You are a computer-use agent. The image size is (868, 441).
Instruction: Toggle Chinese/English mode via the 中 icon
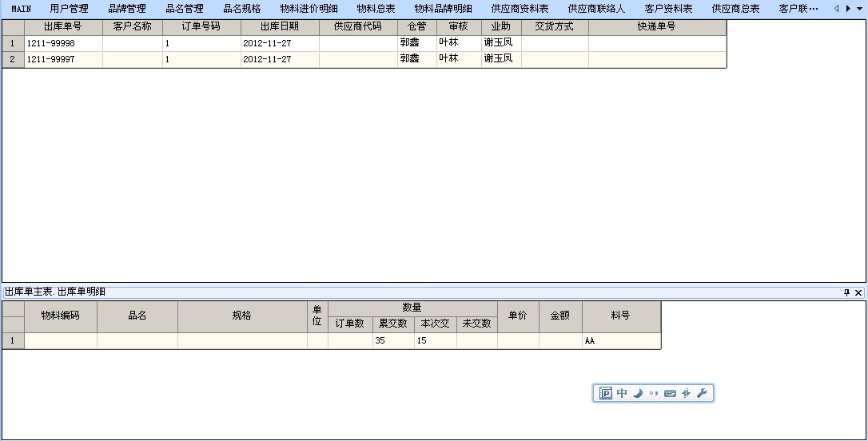coord(622,393)
